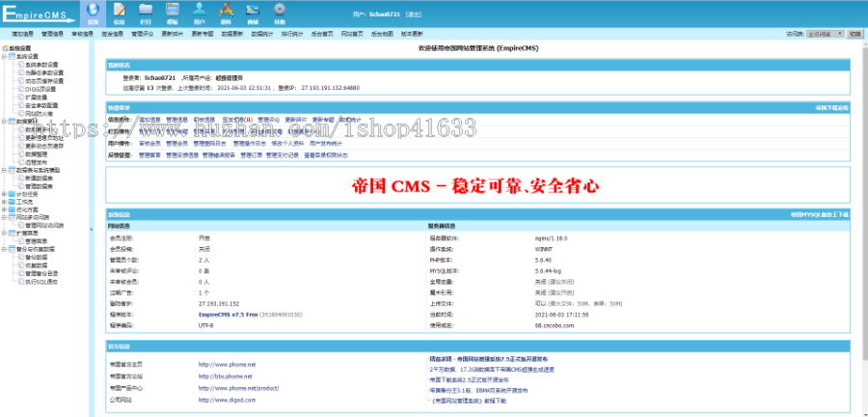Open the 访问端 dropdown selector
Viewport: 868px width, 417px height.
(x=825, y=34)
